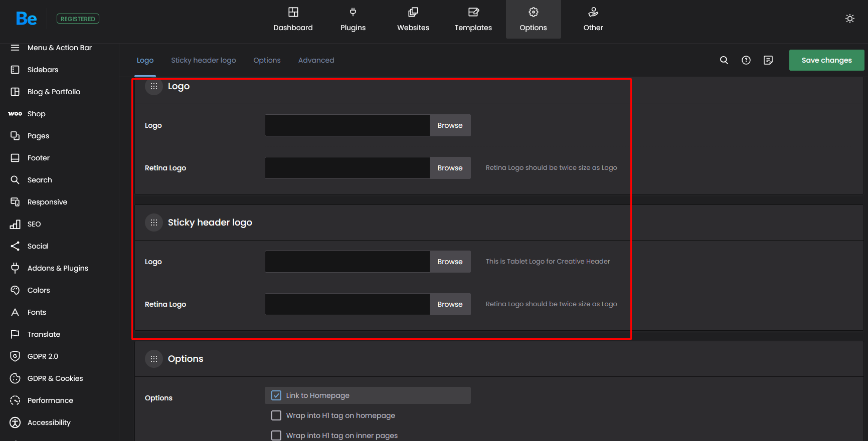Switch to the Advanced tab
The width and height of the screenshot is (868, 441).
[316, 60]
